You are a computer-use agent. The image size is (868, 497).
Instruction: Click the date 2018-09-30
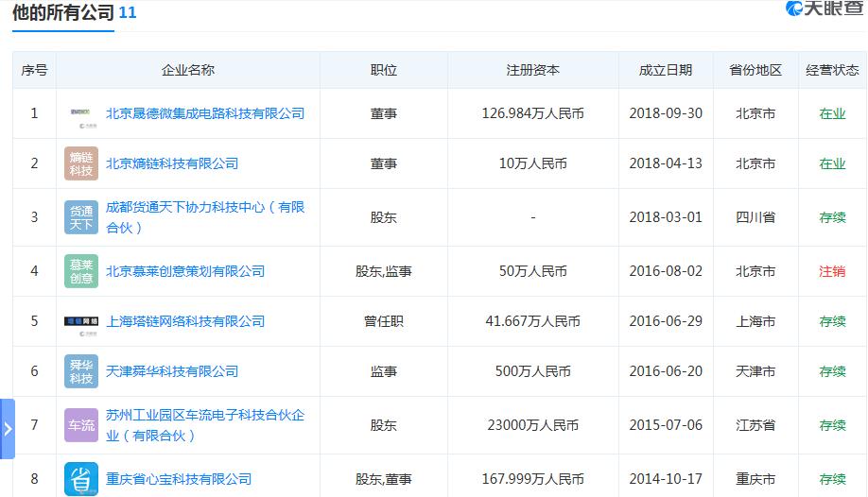[666, 113]
